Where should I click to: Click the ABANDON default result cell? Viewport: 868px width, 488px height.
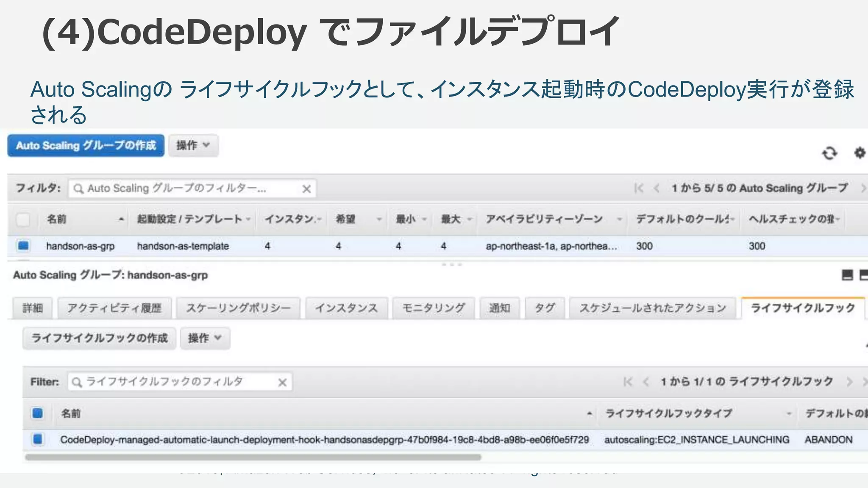[x=829, y=440]
